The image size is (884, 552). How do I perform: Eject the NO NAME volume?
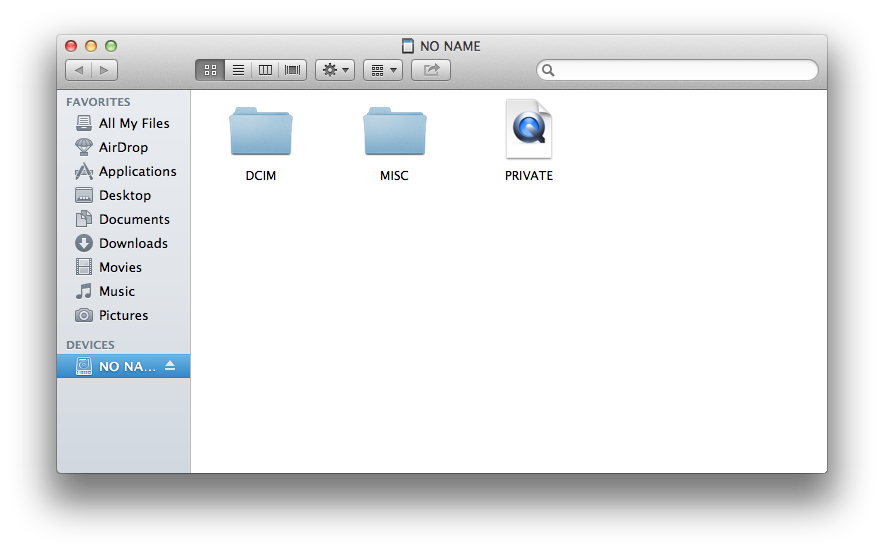pyautogui.click(x=170, y=366)
